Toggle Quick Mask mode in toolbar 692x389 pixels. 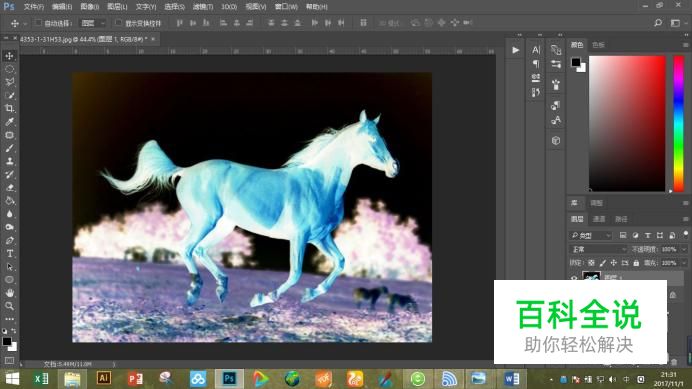(x=9, y=360)
